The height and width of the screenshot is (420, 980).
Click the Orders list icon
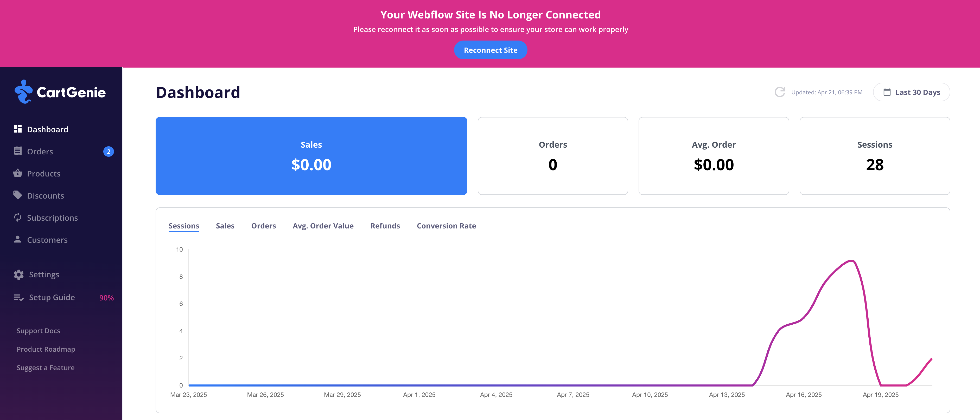coord(17,151)
